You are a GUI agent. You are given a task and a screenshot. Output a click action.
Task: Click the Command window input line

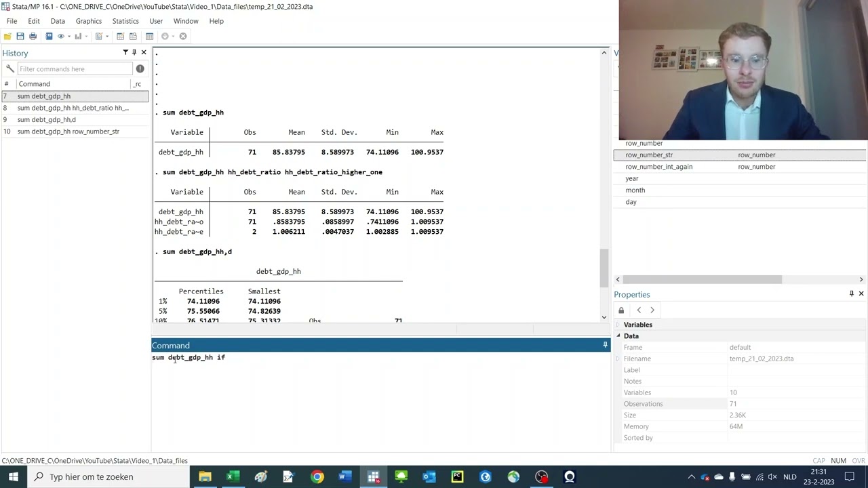coord(380,357)
